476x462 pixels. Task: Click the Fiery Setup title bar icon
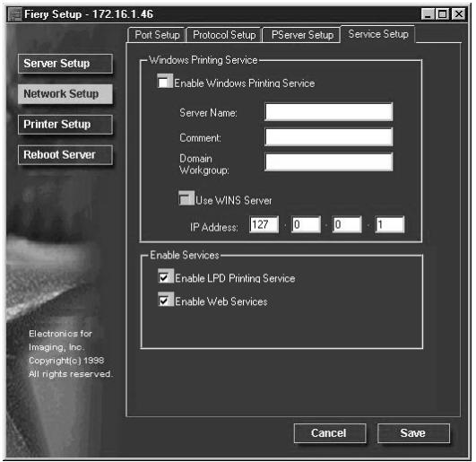tap(15, 14)
